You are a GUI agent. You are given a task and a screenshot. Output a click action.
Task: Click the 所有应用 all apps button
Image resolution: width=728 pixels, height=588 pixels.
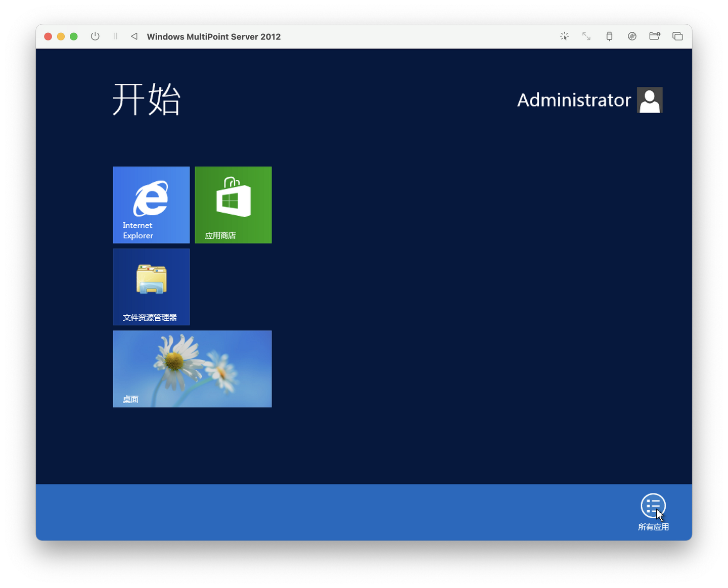pos(653,512)
